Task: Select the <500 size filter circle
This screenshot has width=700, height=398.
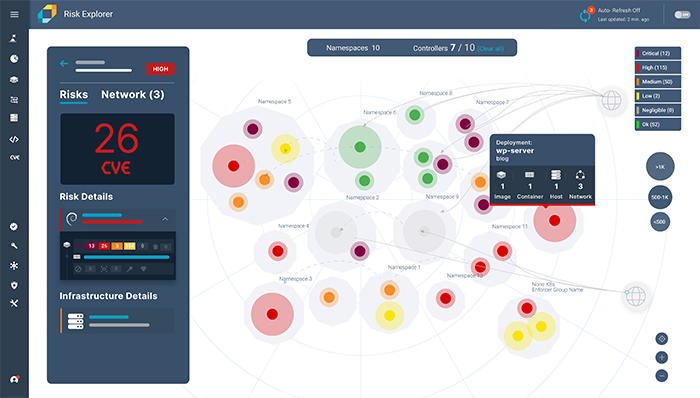Action: pos(660,222)
